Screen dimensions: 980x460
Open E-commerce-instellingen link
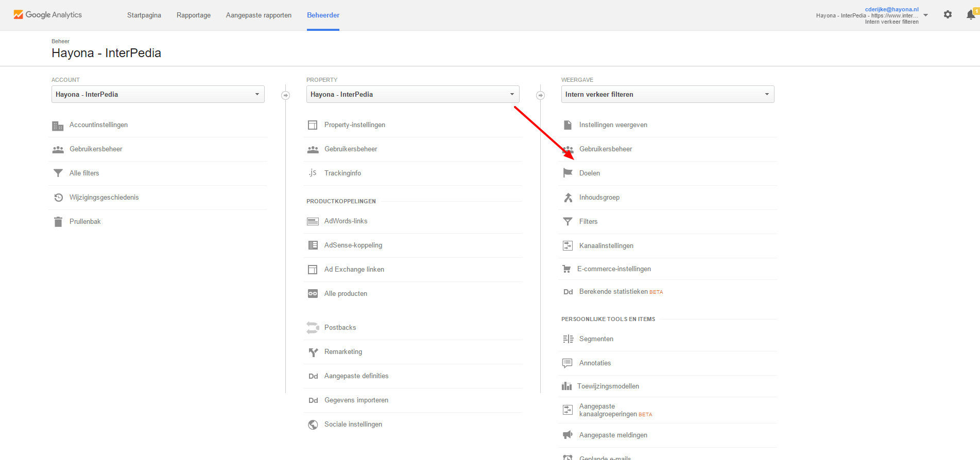click(614, 269)
